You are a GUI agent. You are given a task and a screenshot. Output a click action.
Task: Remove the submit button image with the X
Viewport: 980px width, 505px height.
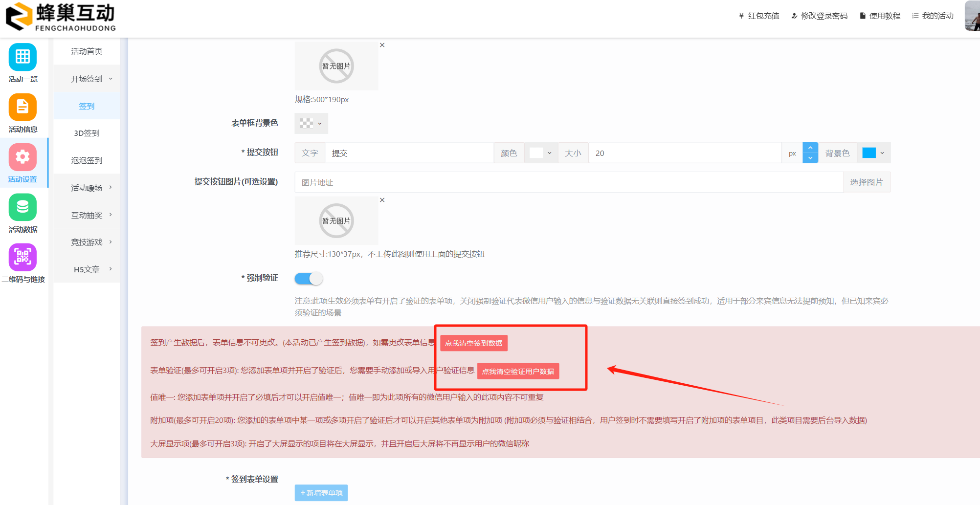coord(382,200)
